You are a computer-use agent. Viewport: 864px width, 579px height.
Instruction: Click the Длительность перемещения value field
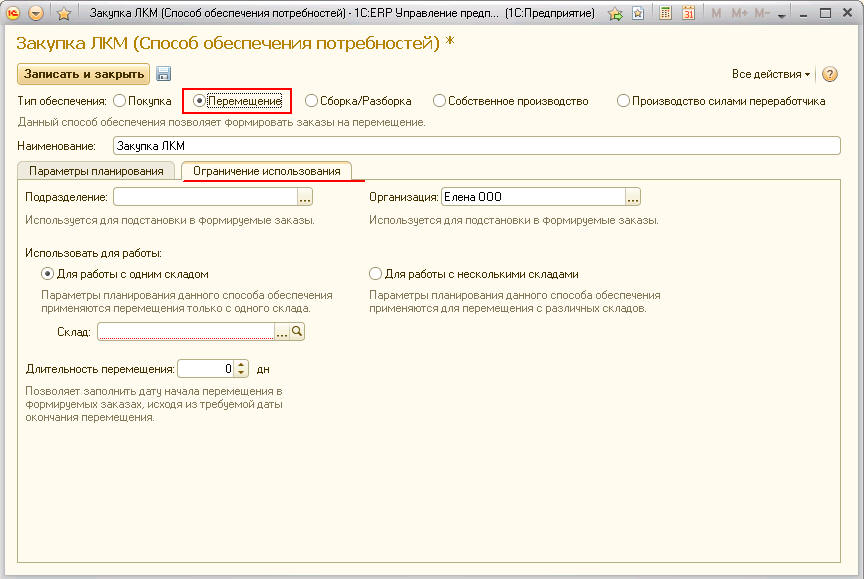(206, 369)
